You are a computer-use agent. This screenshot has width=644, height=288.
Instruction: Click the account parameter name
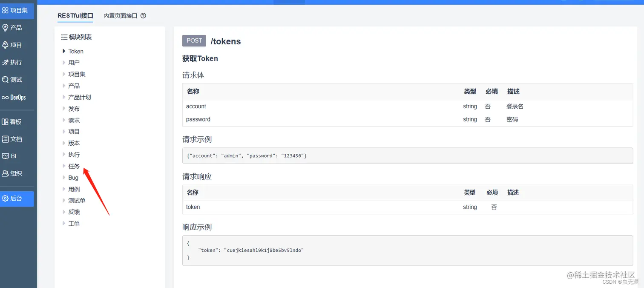(x=196, y=106)
